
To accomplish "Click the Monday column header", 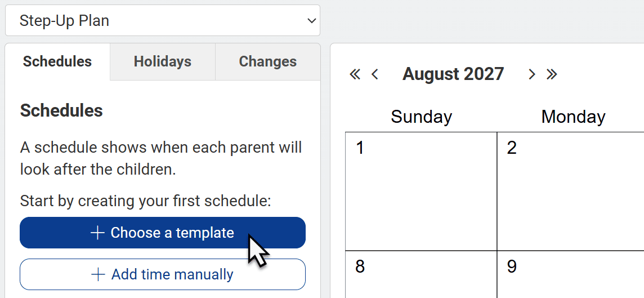I will click(x=574, y=117).
